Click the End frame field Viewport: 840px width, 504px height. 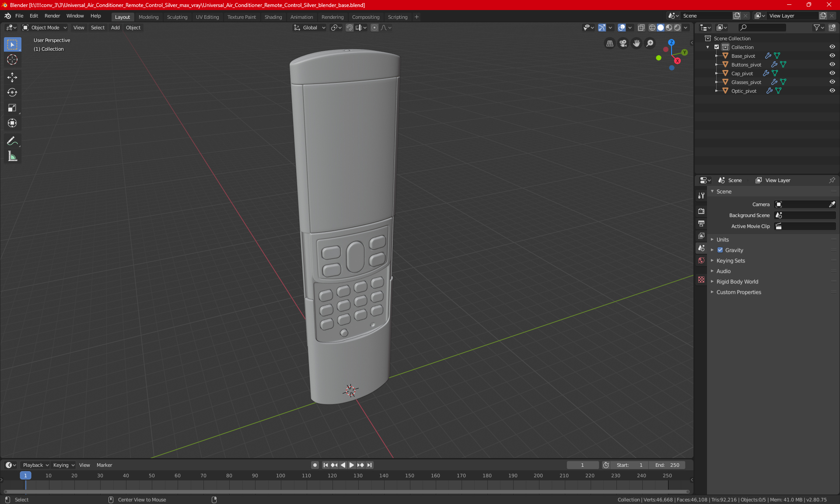(667, 465)
